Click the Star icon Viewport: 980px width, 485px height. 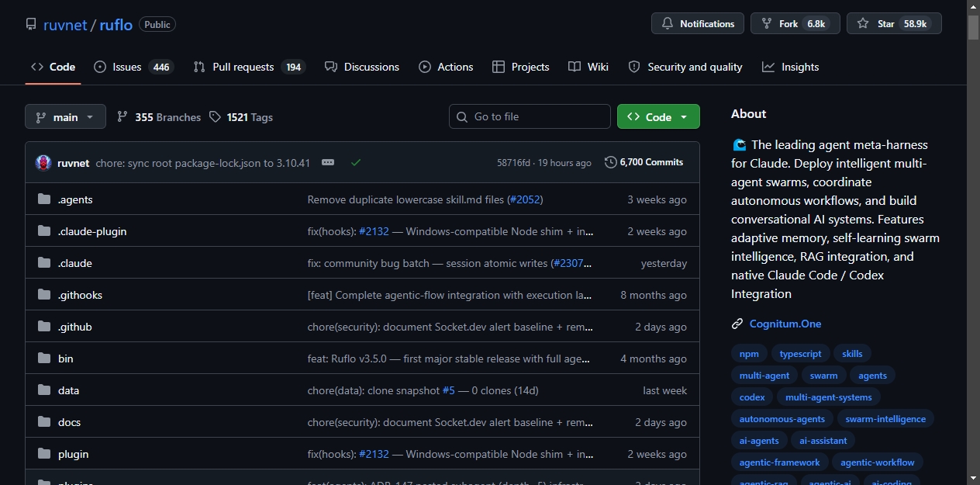pos(863,24)
